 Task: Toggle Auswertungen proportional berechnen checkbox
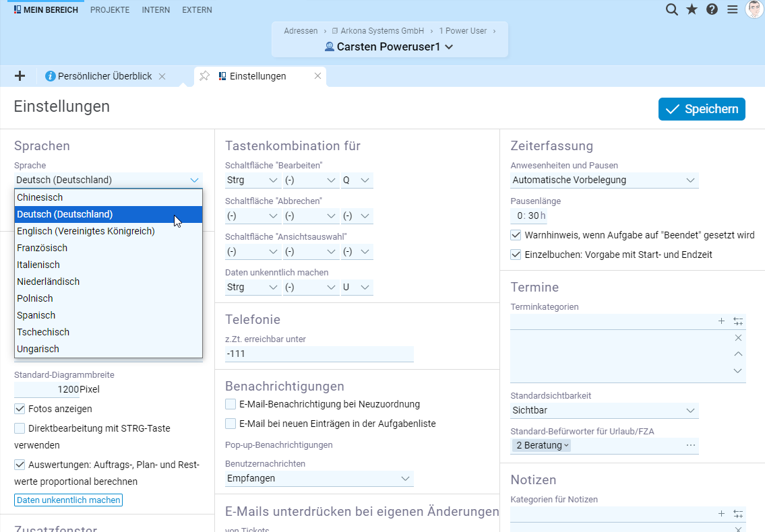click(x=20, y=464)
